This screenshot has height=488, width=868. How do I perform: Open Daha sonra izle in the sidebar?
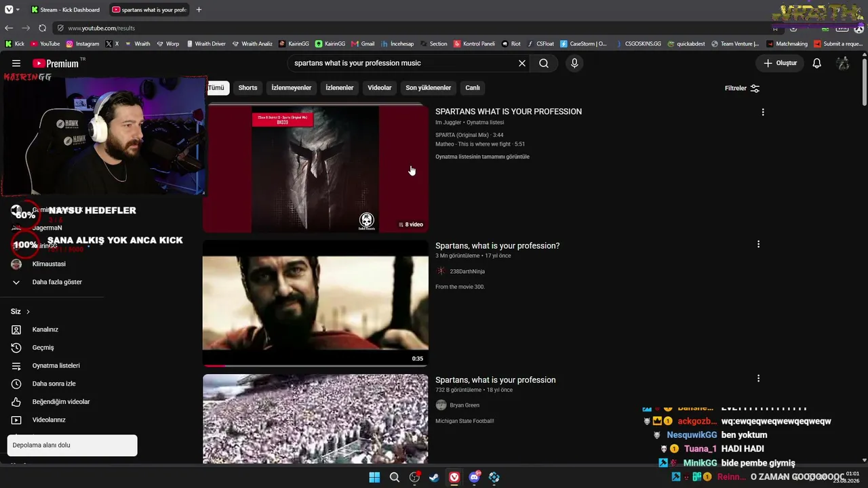(x=54, y=384)
